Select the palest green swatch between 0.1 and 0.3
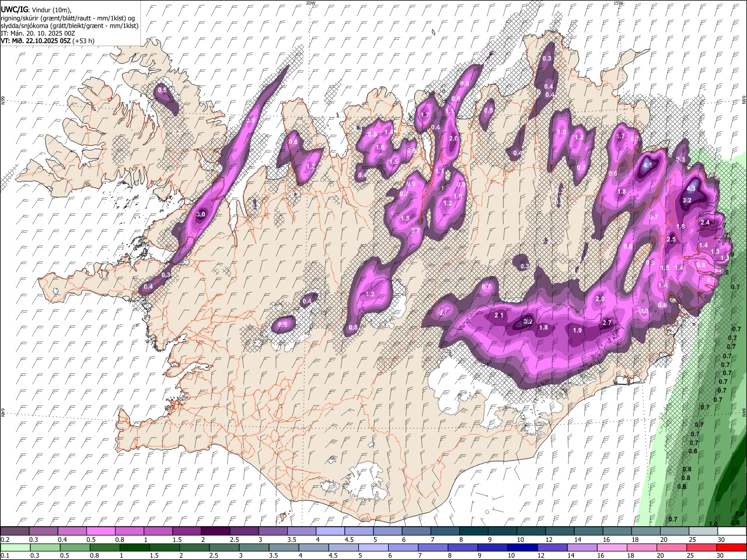This screenshot has width=747, height=560. click(15, 547)
